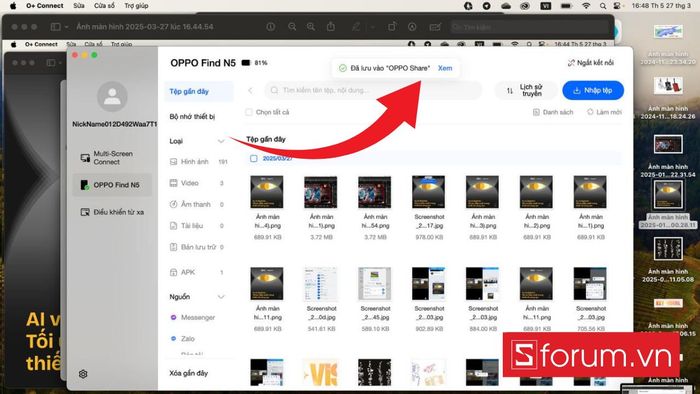Select the Tệp gần đây tab
The image size is (700, 394).
point(199,91)
